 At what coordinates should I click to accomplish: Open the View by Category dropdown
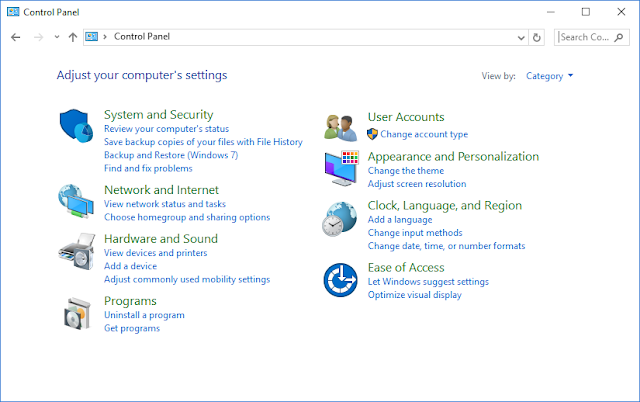550,76
